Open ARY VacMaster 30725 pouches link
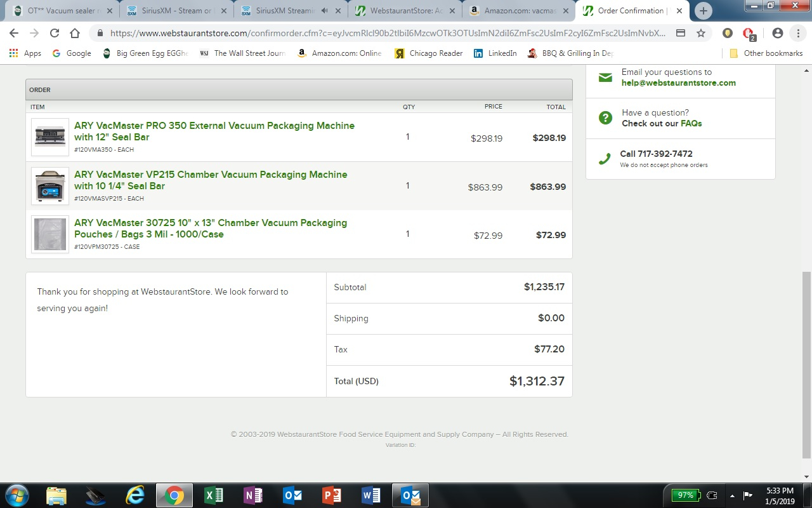The height and width of the screenshot is (508, 812). [211, 229]
